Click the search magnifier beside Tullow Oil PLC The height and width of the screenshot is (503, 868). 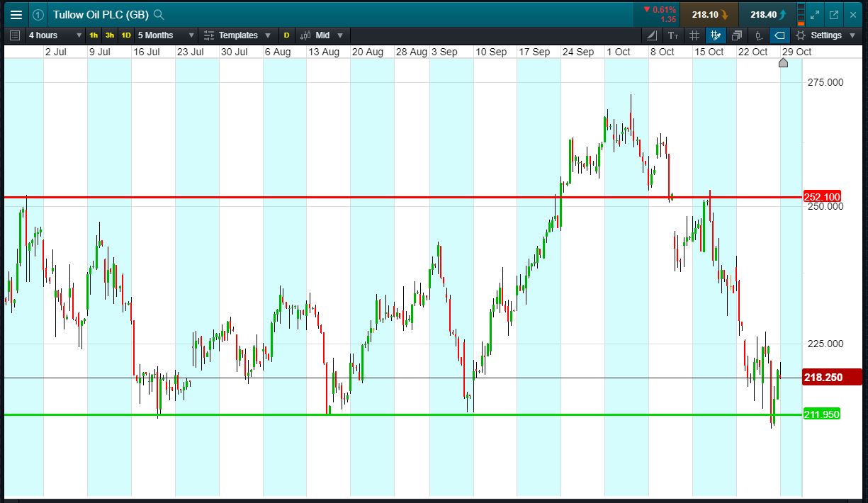point(159,14)
